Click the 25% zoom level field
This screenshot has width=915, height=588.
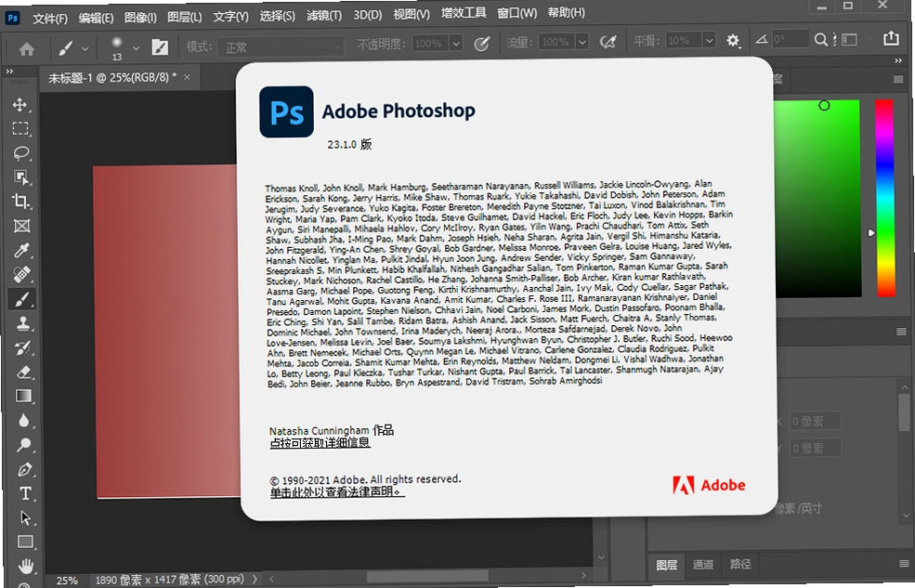67,580
